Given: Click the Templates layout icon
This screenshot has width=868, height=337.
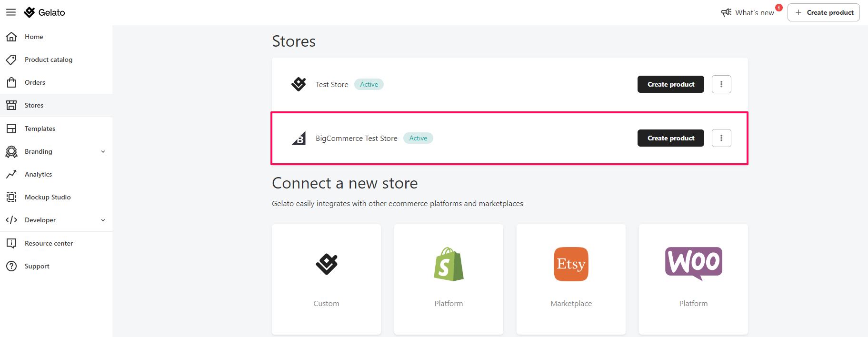Looking at the screenshot, I should pyautogui.click(x=11, y=129).
